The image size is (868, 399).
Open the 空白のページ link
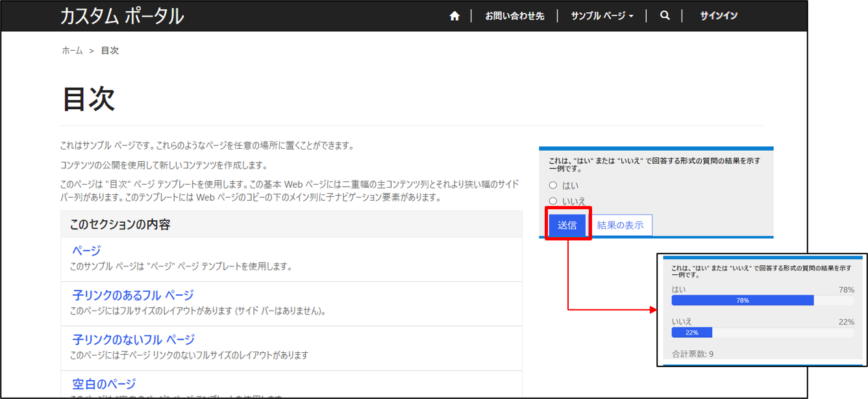[104, 384]
